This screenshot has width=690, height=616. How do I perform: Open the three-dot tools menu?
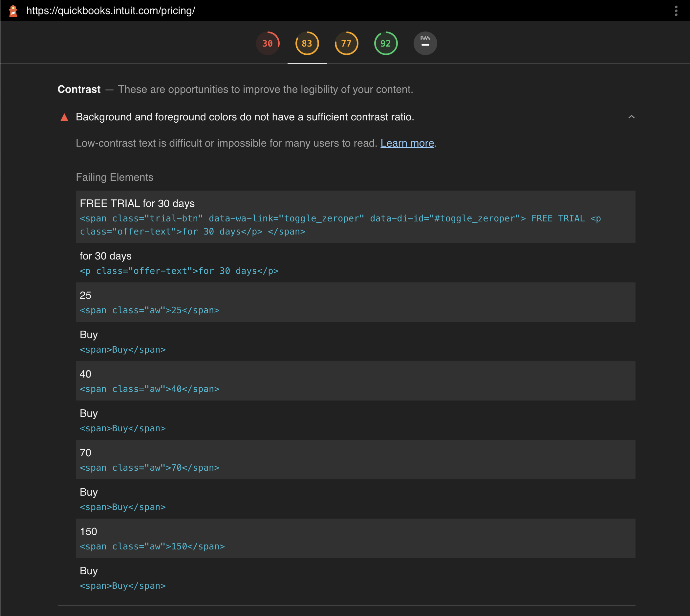(676, 11)
